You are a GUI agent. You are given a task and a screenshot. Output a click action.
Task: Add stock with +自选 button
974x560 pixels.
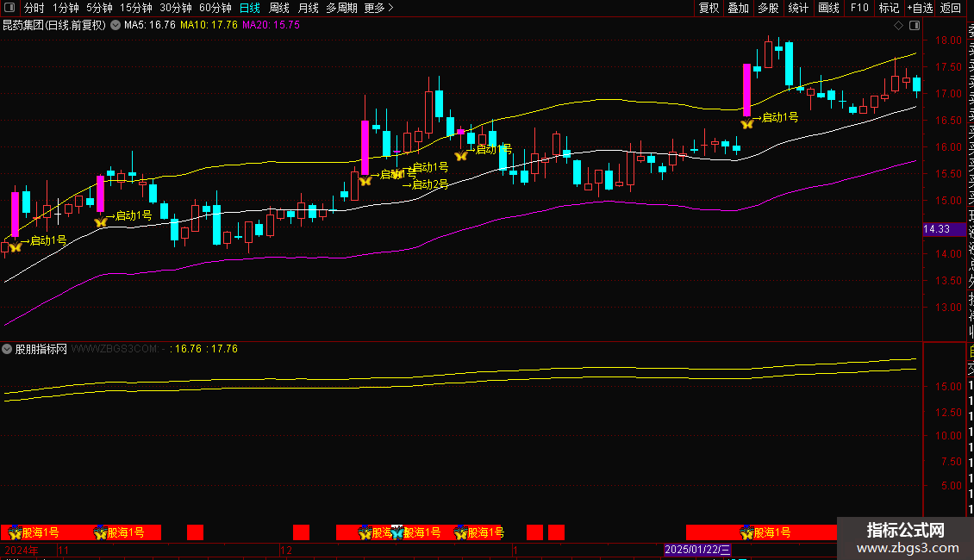pyautogui.click(x=920, y=8)
